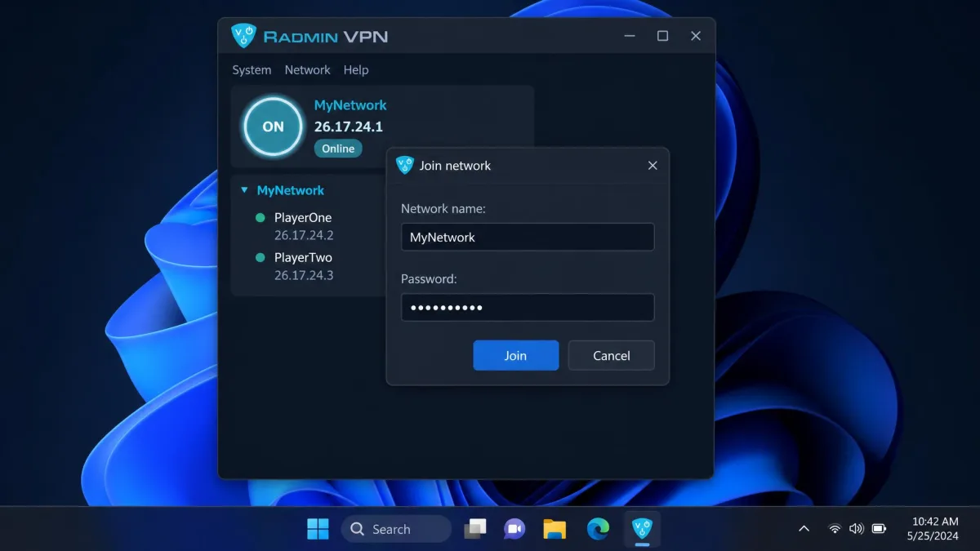Minimize the Radmin VPN window

(630, 36)
